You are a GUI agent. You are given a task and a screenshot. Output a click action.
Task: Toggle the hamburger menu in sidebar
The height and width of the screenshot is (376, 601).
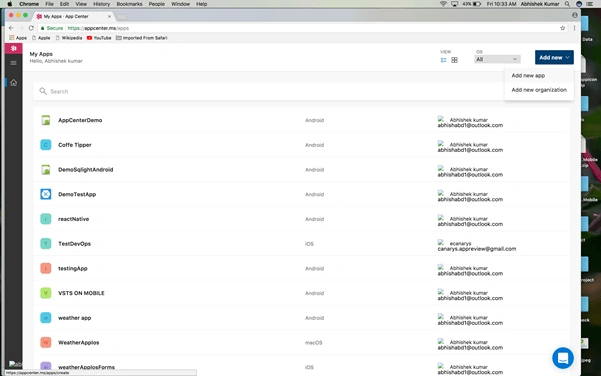[x=13, y=63]
